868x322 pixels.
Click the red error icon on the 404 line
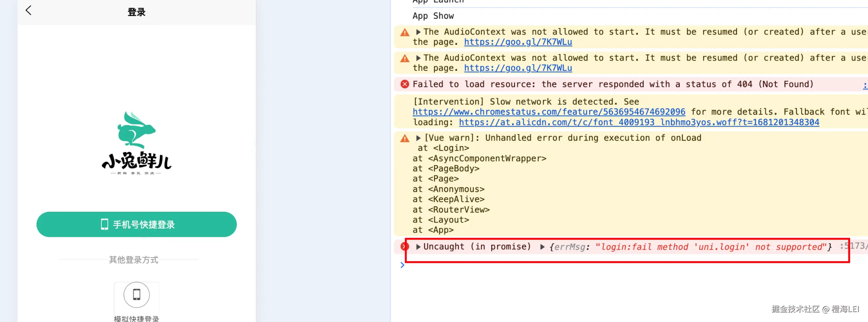point(405,84)
